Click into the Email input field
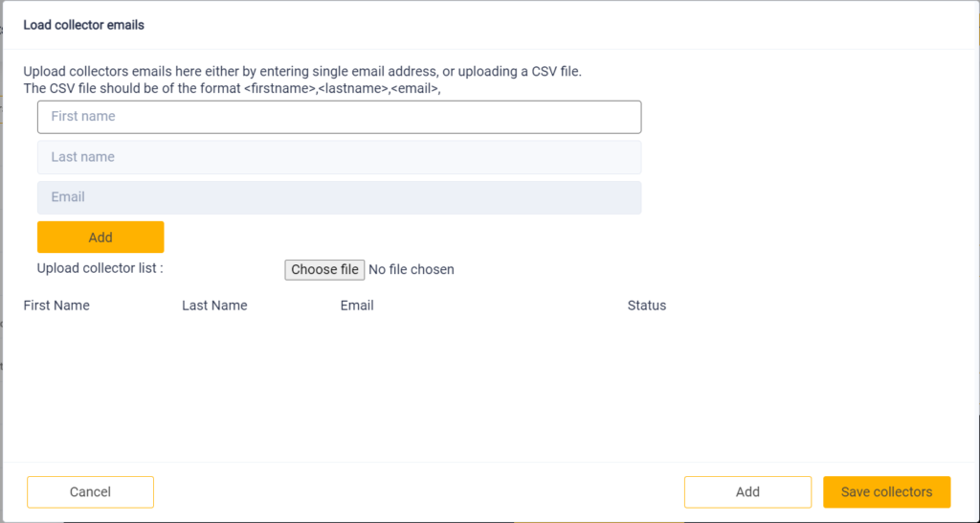980x523 pixels. [x=340, y=197]
